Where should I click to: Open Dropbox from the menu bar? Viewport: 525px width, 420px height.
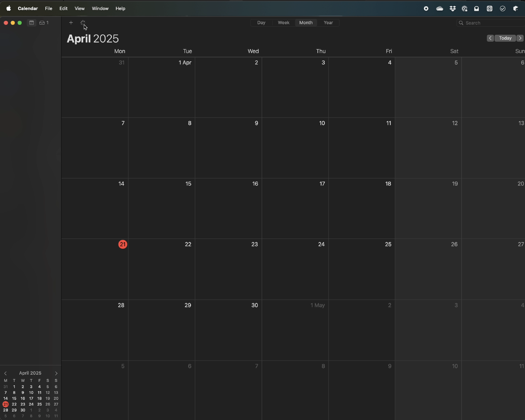click(x=453, y=9)
